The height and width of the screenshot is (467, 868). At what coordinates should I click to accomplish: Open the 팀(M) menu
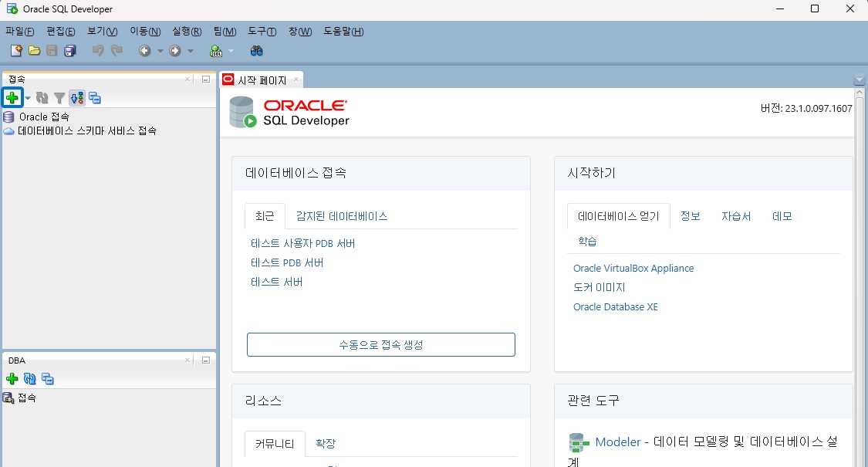pyautogui.click(x=225, y=32)
